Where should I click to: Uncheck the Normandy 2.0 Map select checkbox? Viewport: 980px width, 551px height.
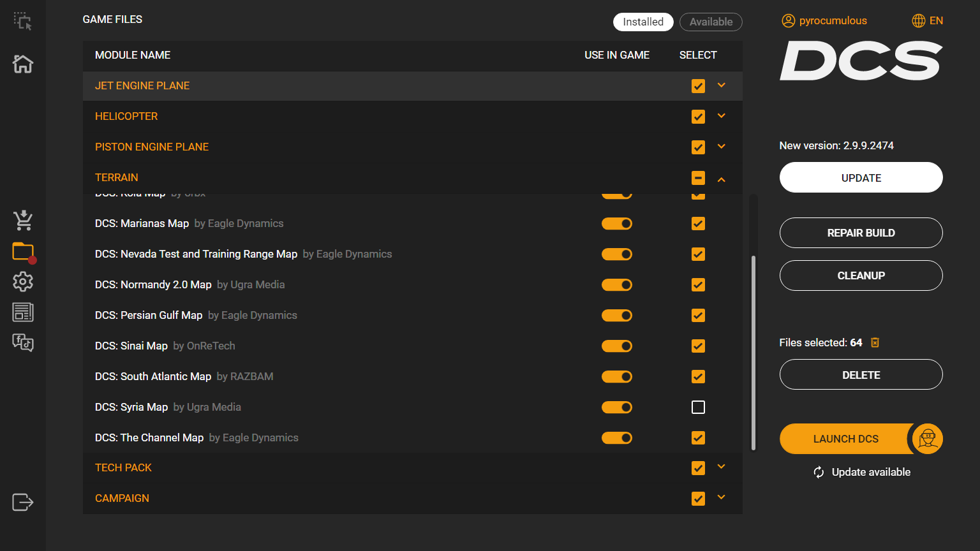coord(699,284)
